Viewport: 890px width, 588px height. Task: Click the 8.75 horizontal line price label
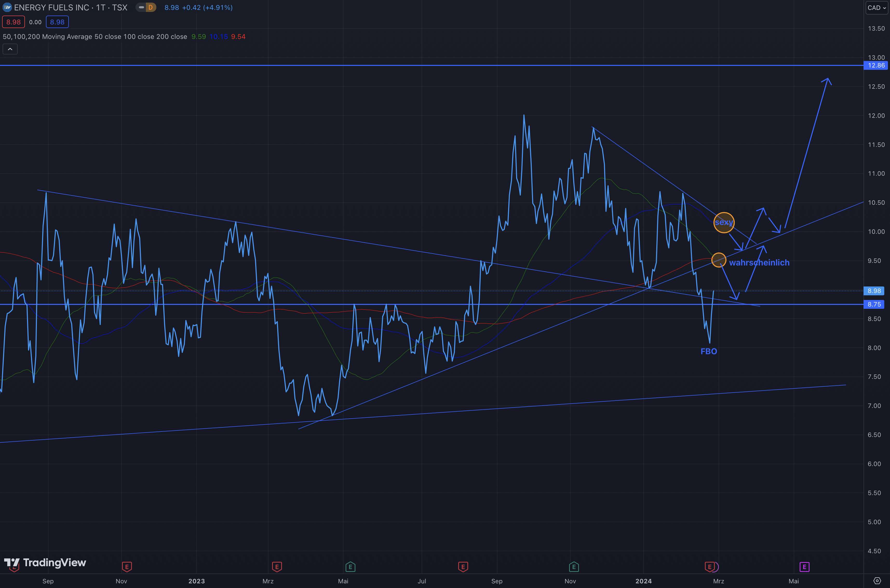(874, 304)
